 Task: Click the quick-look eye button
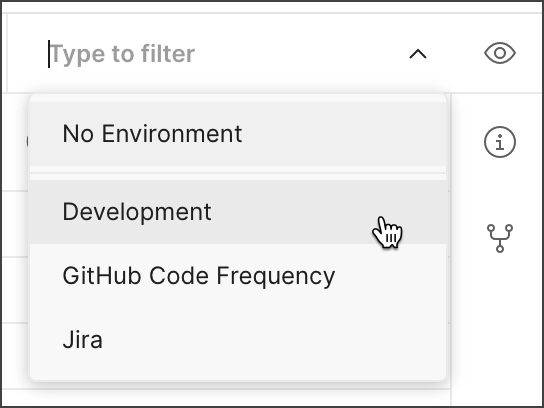click(x=500, y=53)
